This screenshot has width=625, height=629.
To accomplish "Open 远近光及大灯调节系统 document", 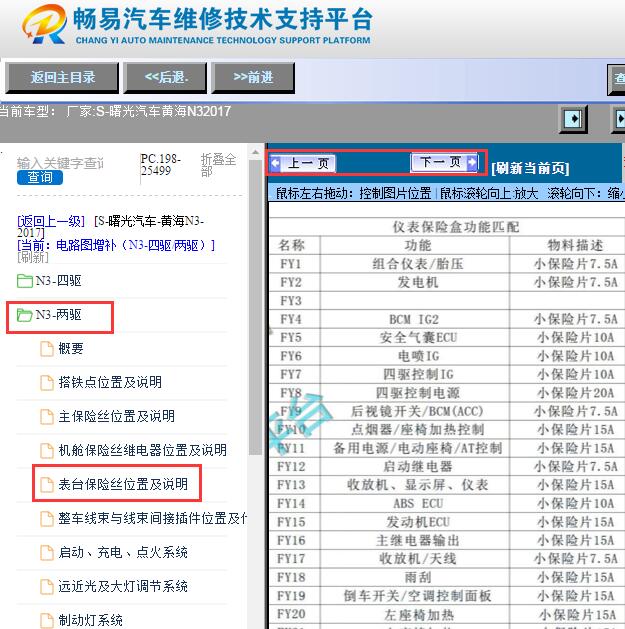I will [x=123, y=586].
